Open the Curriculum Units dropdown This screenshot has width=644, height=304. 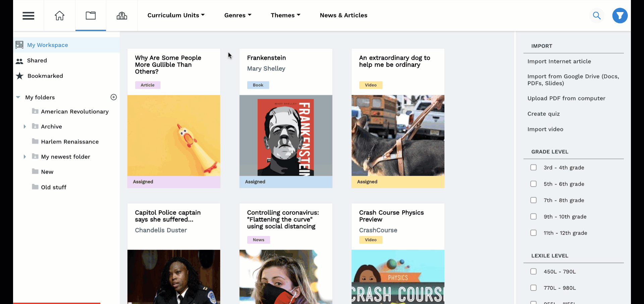coord(176,15)
